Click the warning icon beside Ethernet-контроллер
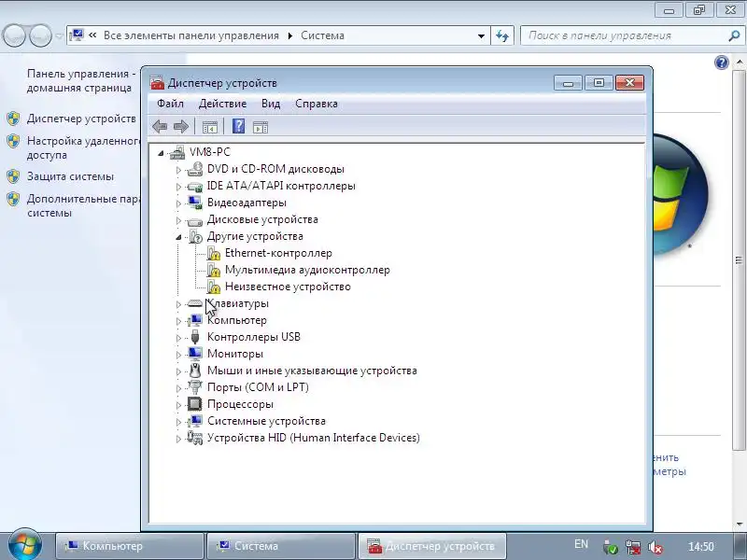747x560 pixels. [214, 253]
